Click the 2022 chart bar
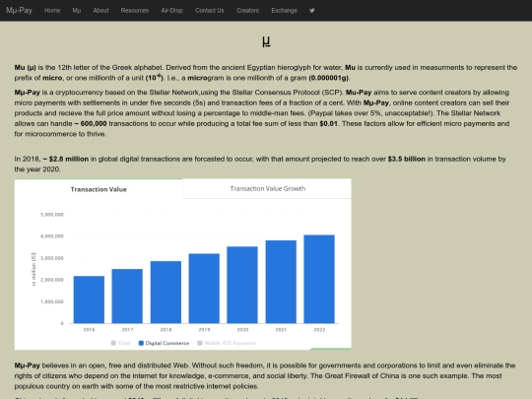532x399 pixels. pyautogui.click(x=319, y=279)
